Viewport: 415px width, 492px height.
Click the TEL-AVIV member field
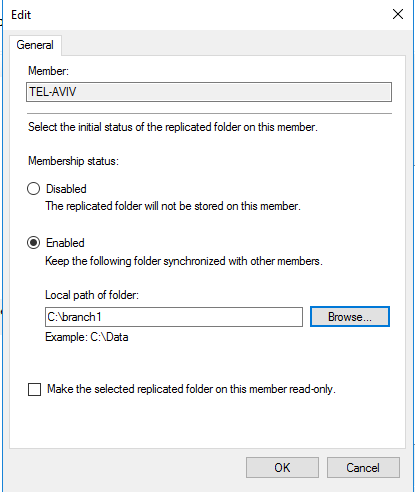(x=209, y=92)
